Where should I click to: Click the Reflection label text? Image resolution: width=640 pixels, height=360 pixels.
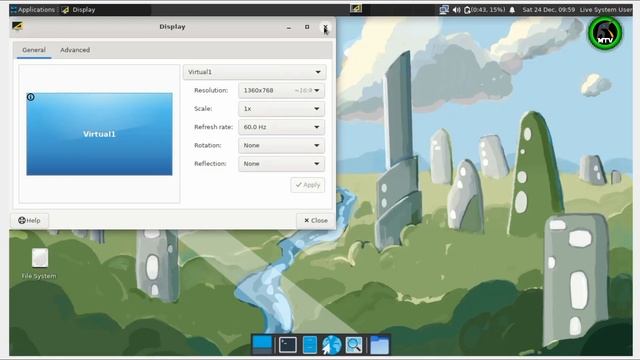210,164
